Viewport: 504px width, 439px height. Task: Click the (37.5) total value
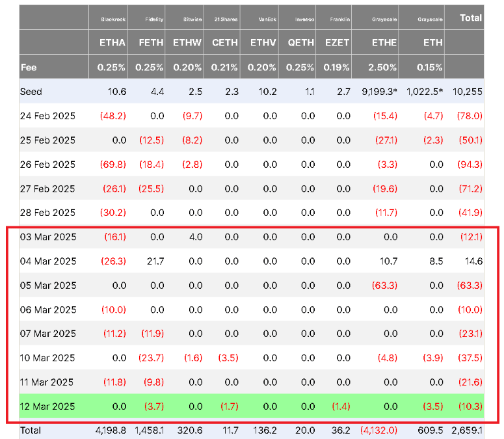(470, 358)
